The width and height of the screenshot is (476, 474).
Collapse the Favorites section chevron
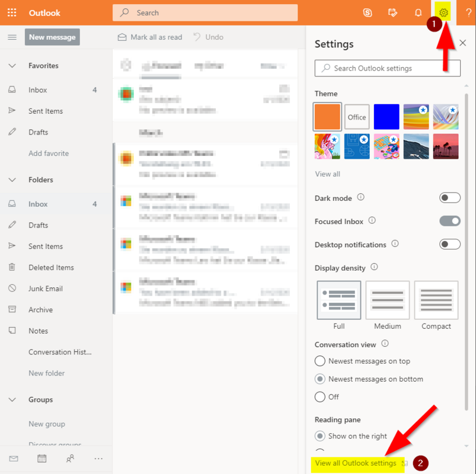[12, 66]
